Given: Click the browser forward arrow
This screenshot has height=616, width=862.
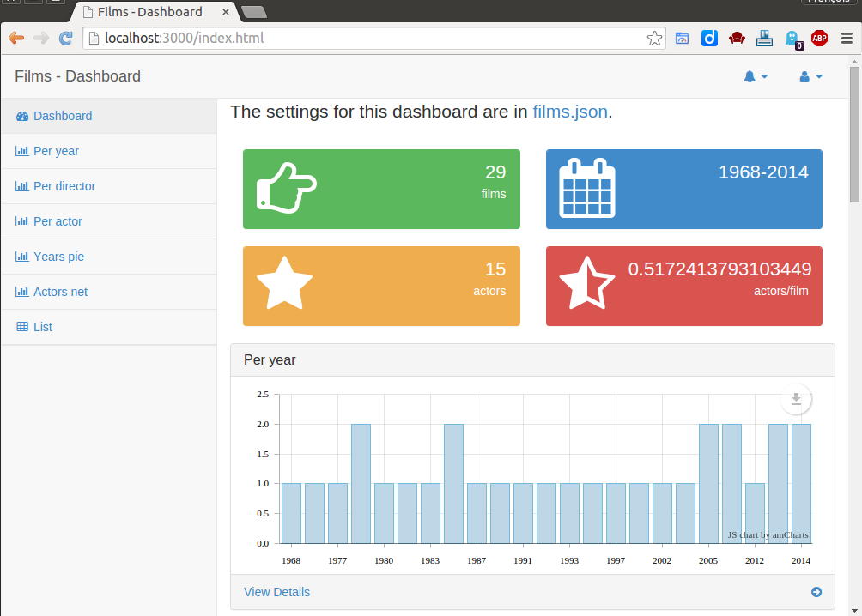Looking at the screenshot, I should click(x=41, y=38).
